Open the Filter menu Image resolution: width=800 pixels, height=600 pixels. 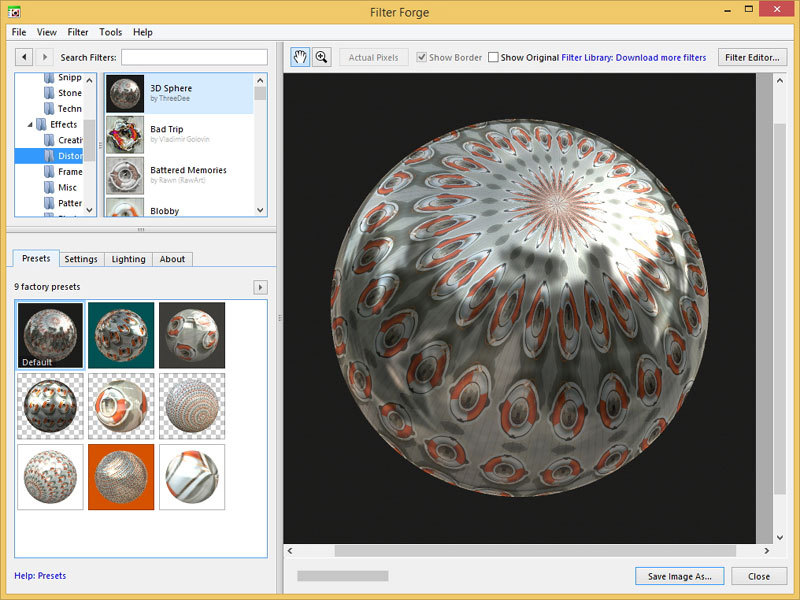coord(78,32)
